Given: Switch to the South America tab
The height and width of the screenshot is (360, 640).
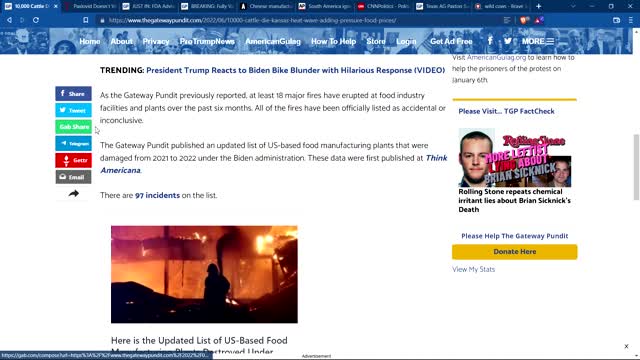Looking at the screenshot, I should 325,6.
